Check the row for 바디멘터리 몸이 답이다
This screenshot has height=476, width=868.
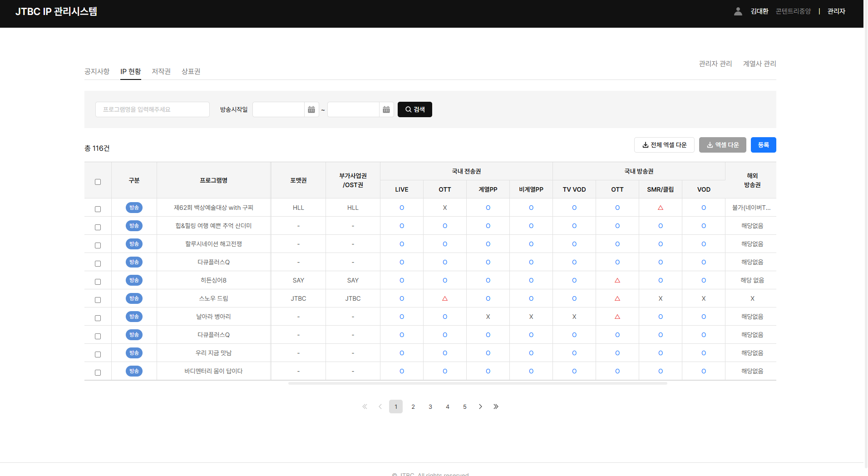point(98,372)
